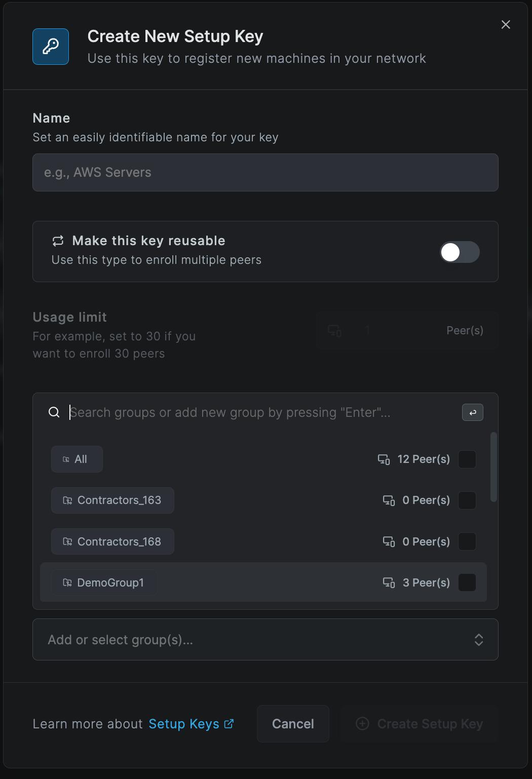Click the reusable loop arrows icon
The height and width of the screenshot is (779, 532).
58,241
